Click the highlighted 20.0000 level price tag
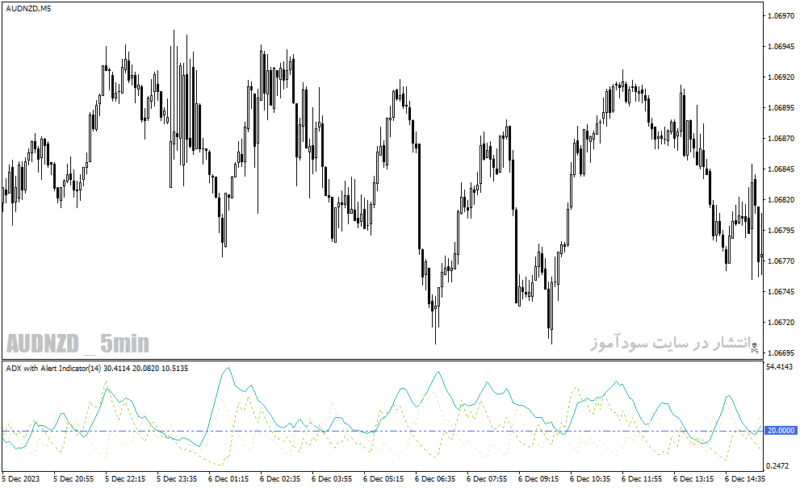This screenshot has height=488, width=800. click(781, 431)
